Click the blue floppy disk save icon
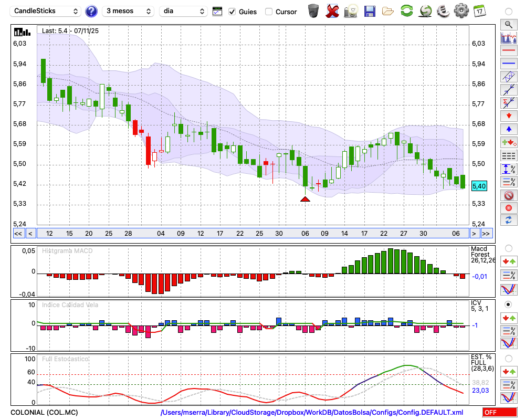This screenshot has width=525, height=420. (370, 11)
